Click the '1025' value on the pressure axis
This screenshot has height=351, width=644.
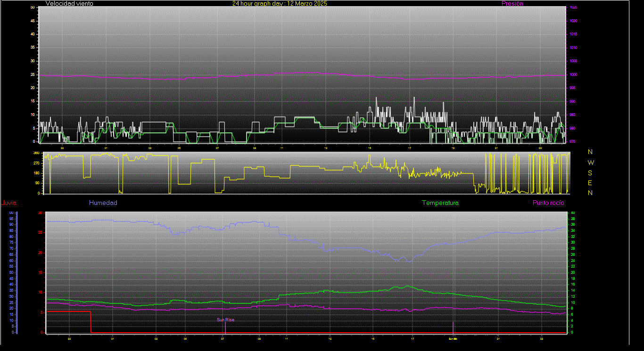pyautogui.click(x=573, y=8)
